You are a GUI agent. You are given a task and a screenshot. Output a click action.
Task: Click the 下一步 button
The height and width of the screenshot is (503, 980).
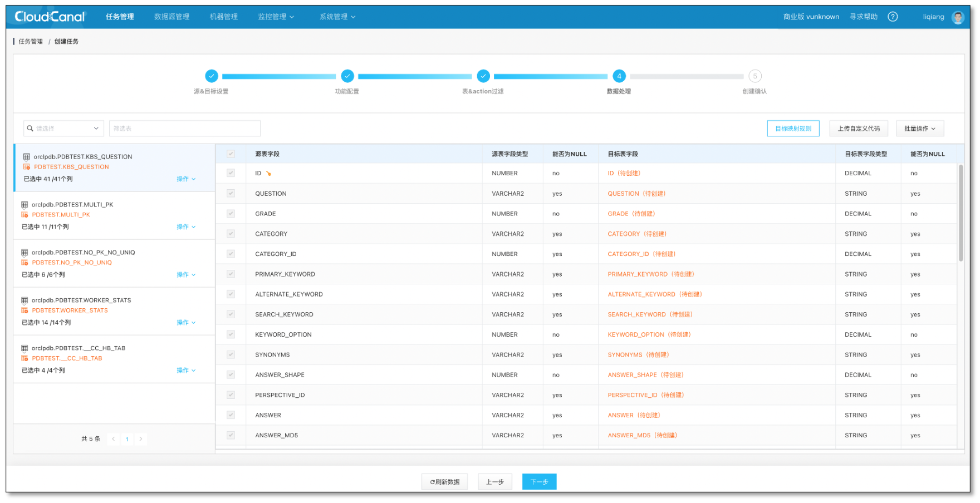coord(538,481)
